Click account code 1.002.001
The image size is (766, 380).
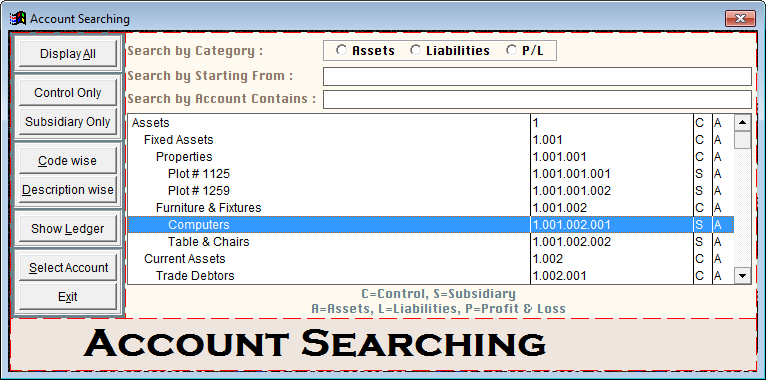point(559,275)
